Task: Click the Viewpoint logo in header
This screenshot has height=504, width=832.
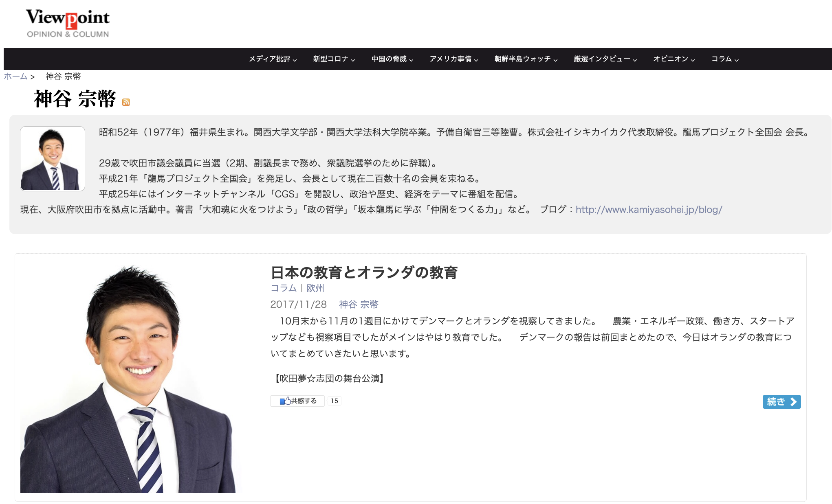Action: pyautogui.click(x=68, y=23)
